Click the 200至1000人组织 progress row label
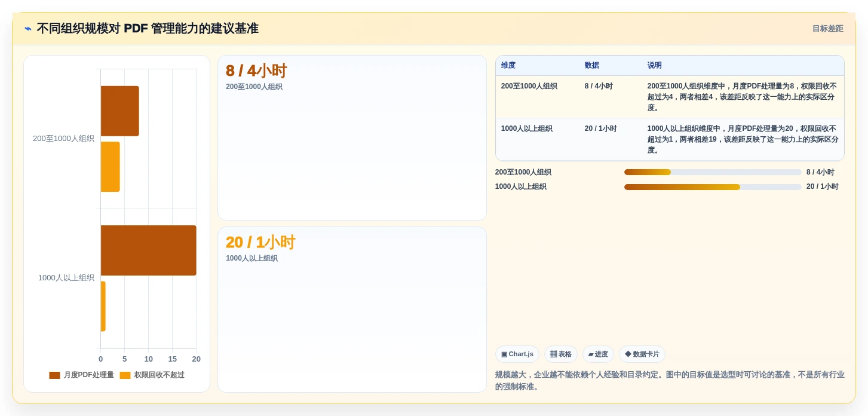This screenshot has height=416, width=868. (x=523, y=172)
